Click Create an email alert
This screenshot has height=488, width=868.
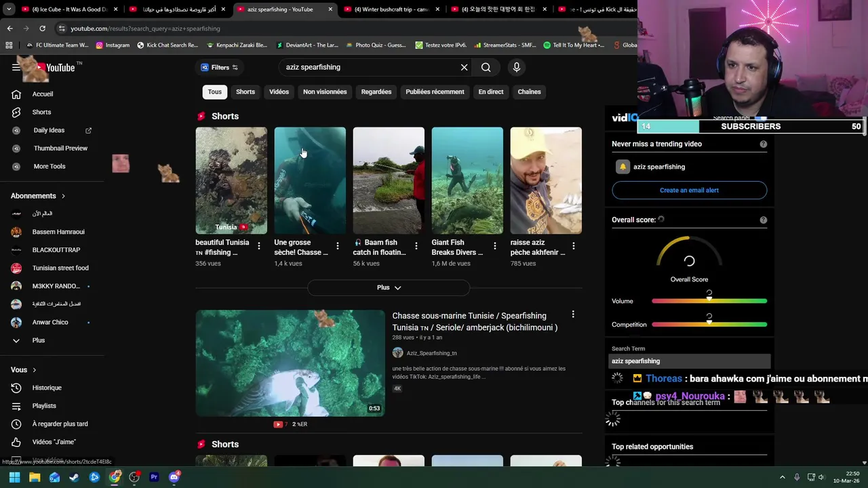[689, 190]
